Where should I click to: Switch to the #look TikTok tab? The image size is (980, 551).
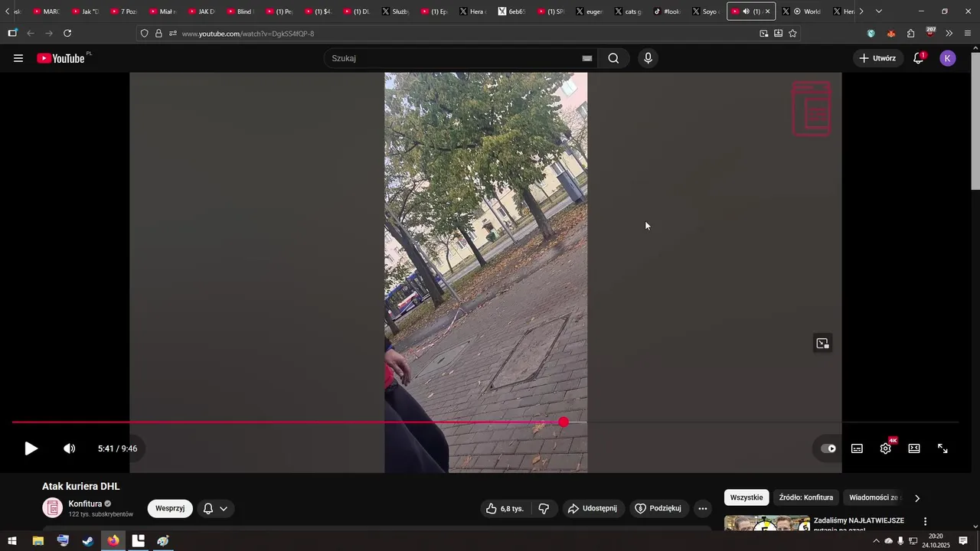667,11
